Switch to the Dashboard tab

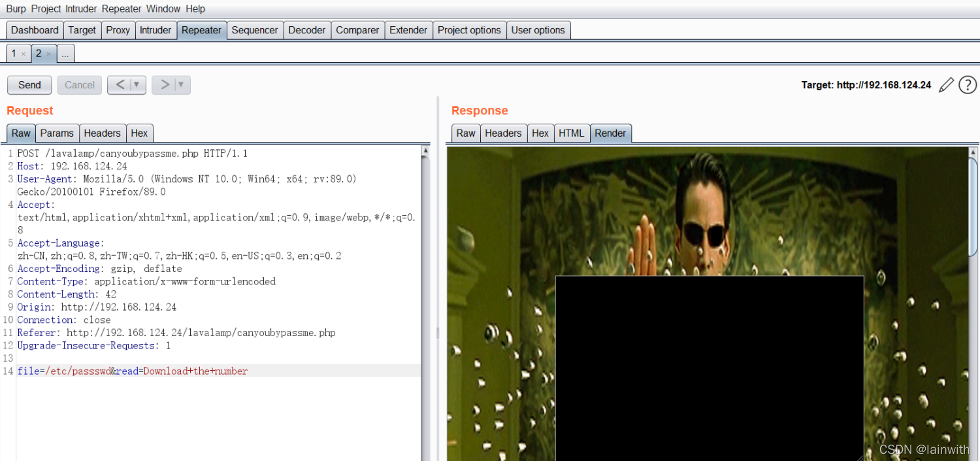(35, 30)
